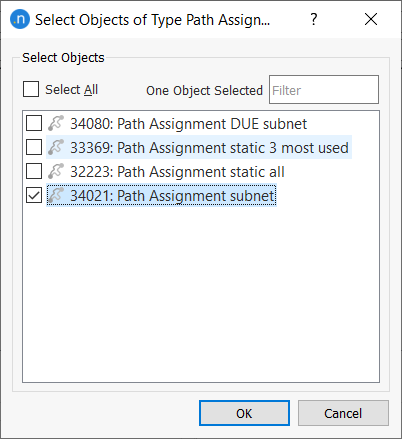Select the '34021: Path Assignment subnet' list item
This screenshot has height=439, width=402.
point(172,196)
